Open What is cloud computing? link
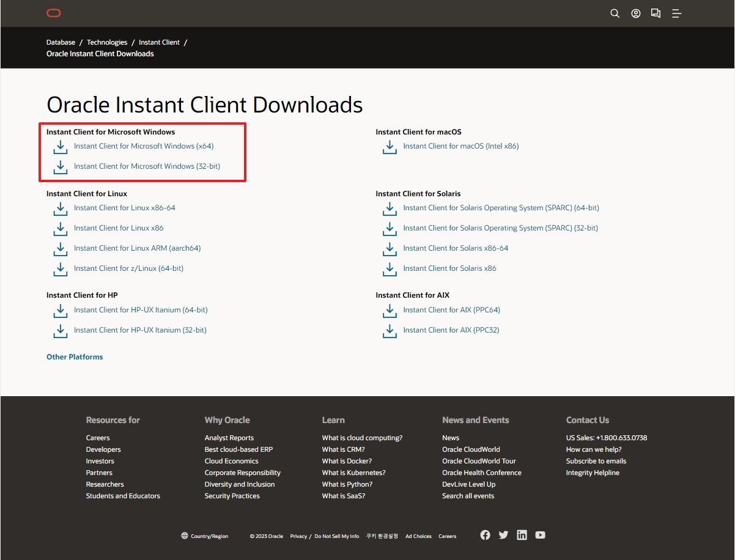 click(x=363, y=438)
